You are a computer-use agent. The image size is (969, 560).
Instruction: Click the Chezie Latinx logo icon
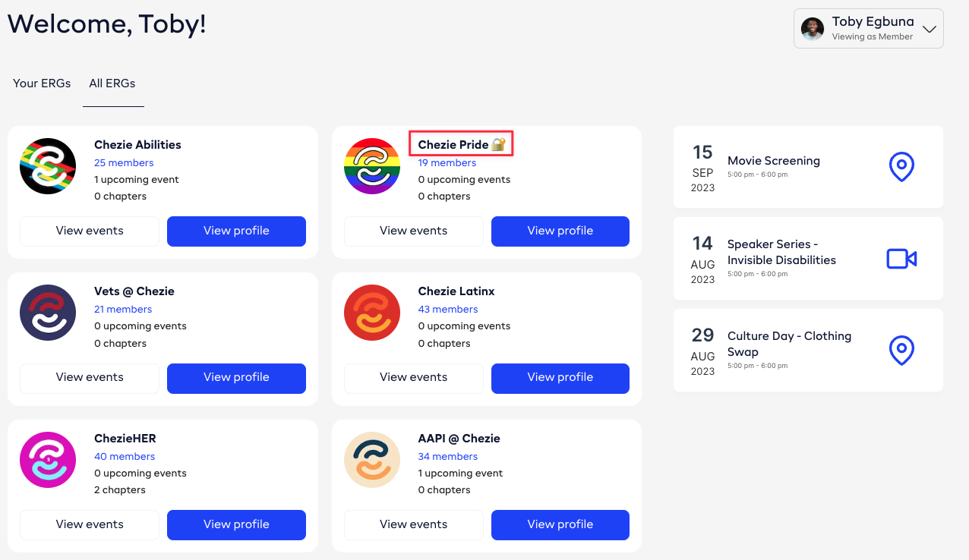pyautogui.click(x=372, y=313)
